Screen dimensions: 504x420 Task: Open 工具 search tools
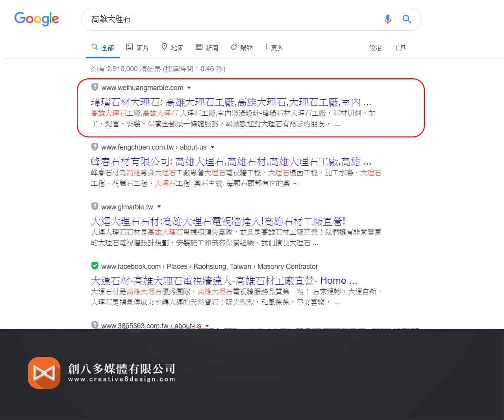(400, 48)
